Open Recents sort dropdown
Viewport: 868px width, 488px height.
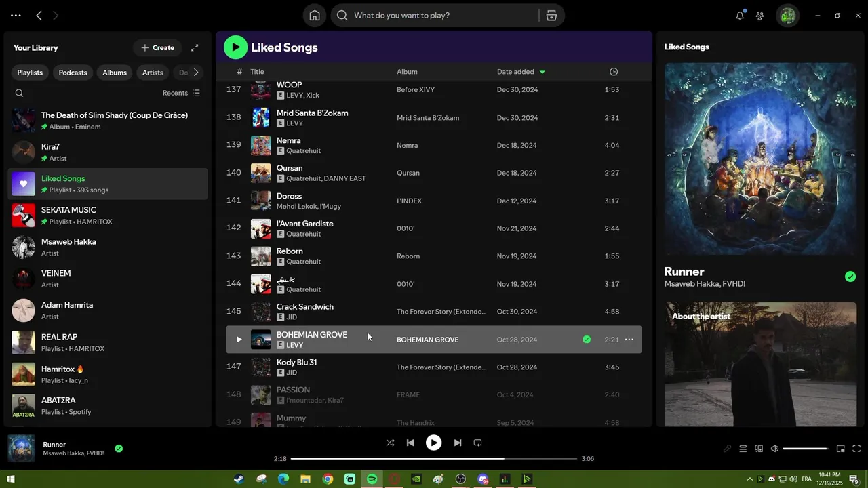click(x=182, y=93)
